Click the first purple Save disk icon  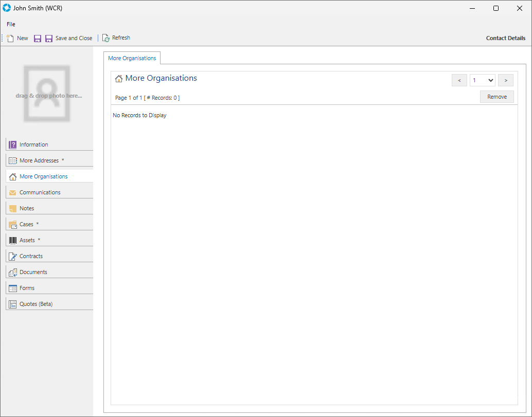[38, 39]
